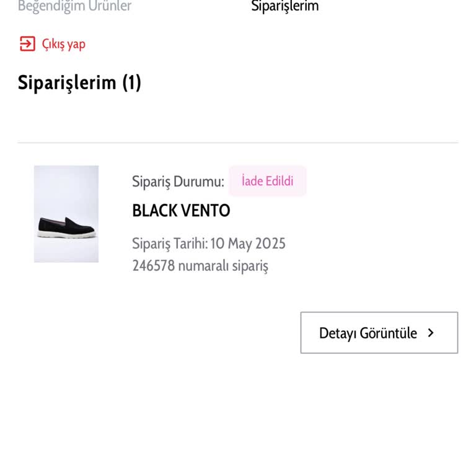Click the "Çıkış yap" logout link
Screen dimensions: 476x476
(x=63, y=44)
